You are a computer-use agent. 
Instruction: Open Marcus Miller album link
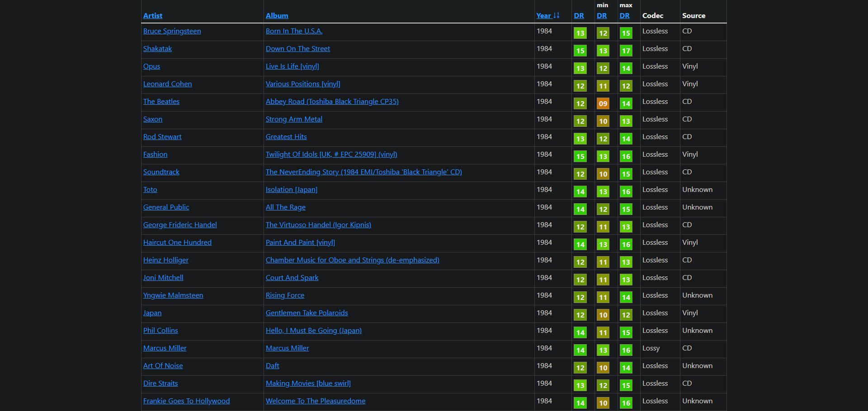coord(288,348)
